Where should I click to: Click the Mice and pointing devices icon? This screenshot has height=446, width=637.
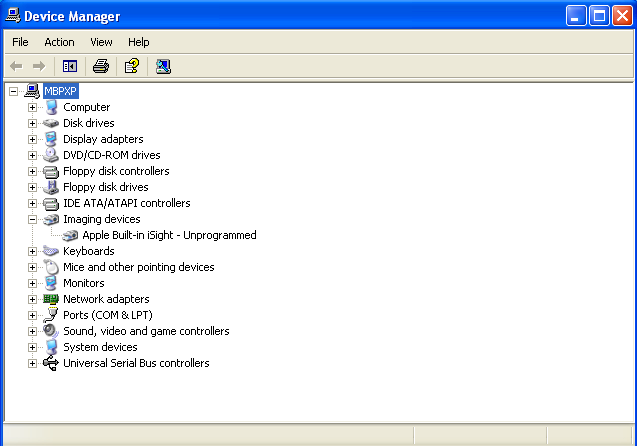coord(51,267)
